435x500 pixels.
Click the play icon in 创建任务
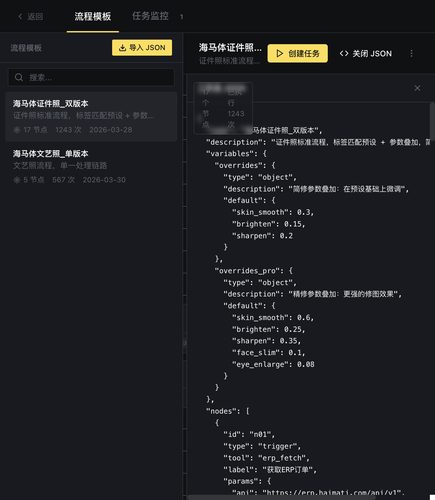coord(280,53)
